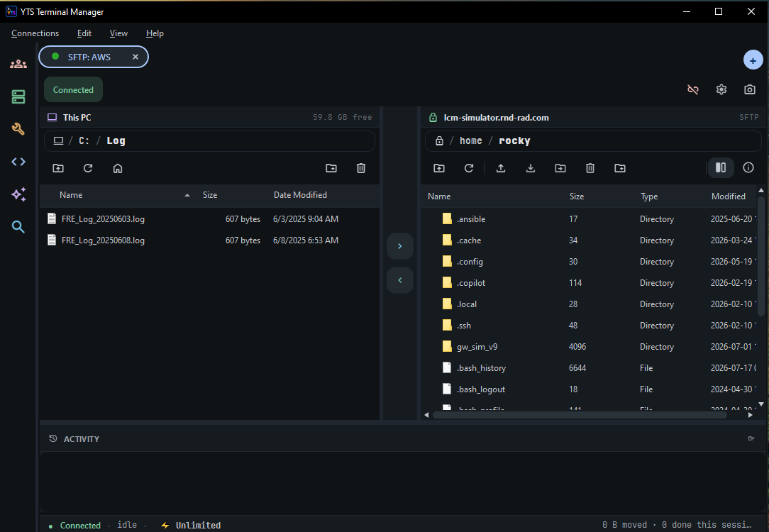Click the rocky segment in remote path
The image size is (769, 532).
(514, 140)
